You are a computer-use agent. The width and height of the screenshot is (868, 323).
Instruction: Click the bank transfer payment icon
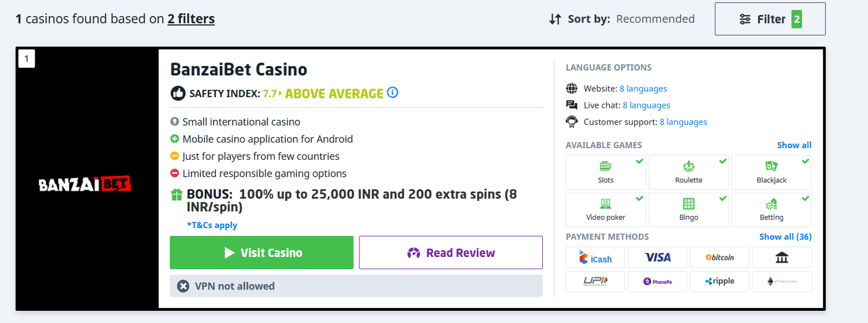pos(782,258)
